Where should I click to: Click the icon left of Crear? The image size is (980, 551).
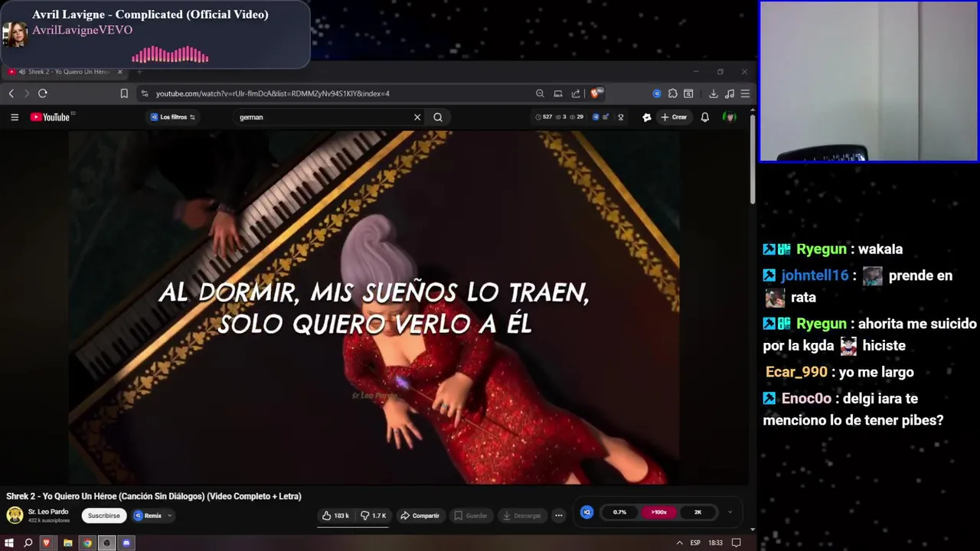tap(647, 117)
